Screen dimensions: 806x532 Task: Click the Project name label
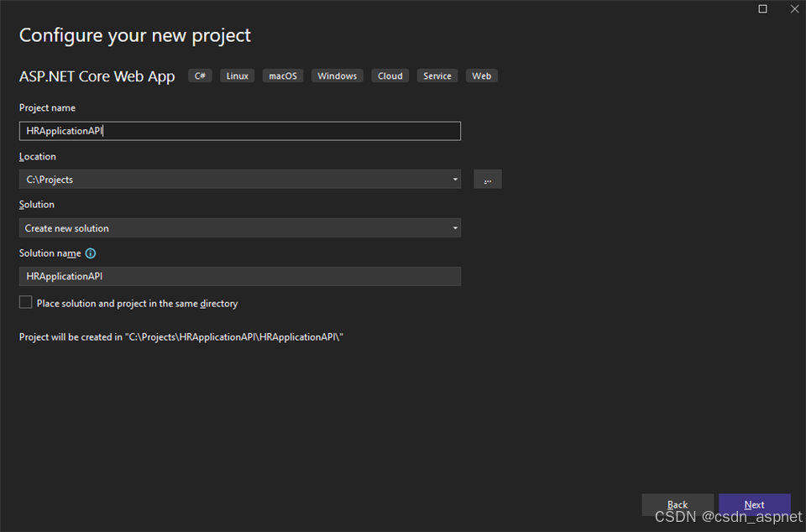pos(47,108)
